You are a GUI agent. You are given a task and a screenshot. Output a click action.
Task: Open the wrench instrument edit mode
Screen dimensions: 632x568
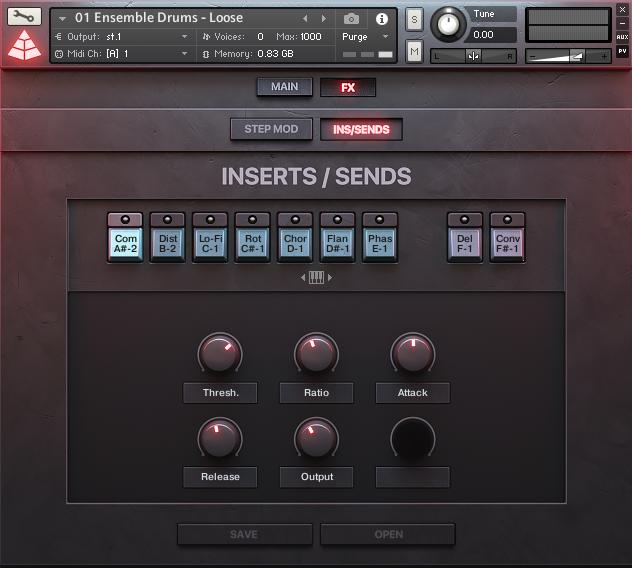pos(24,17)
